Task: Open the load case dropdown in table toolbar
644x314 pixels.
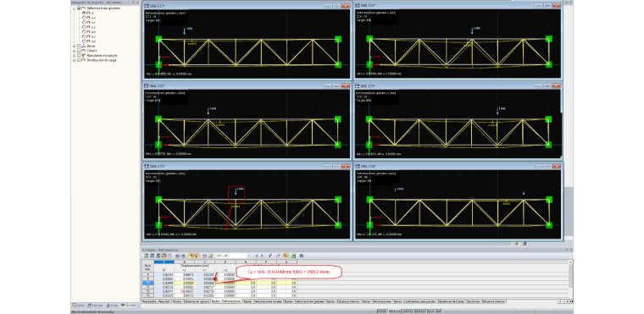Action: coord(248,256)
